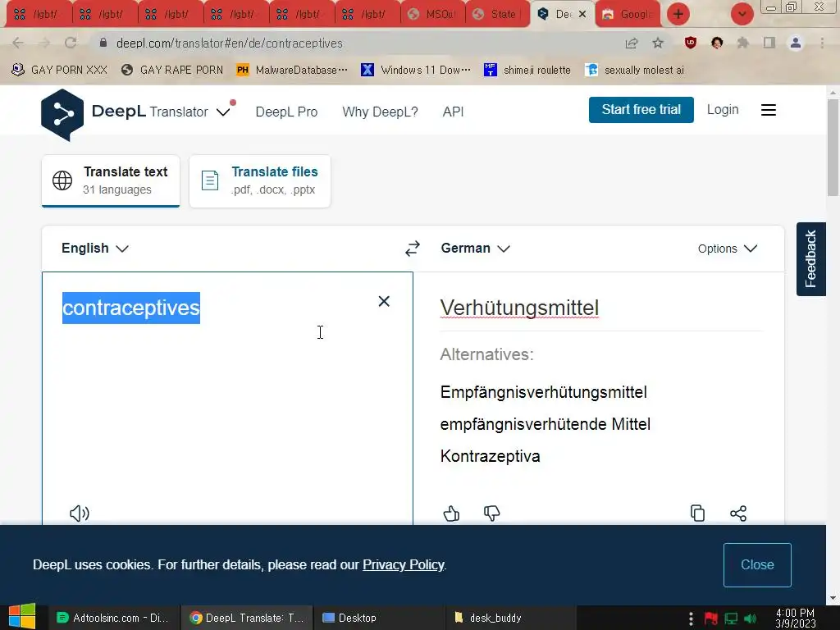Viewport: 840px width, 630px height.
Task: Close the cookie notice banner
Action: pyautogui.click(x=757, y=564)
